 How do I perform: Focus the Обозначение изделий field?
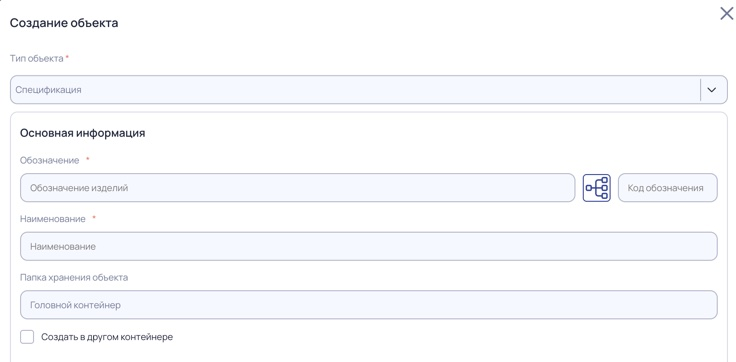click(x=298, y=188)
